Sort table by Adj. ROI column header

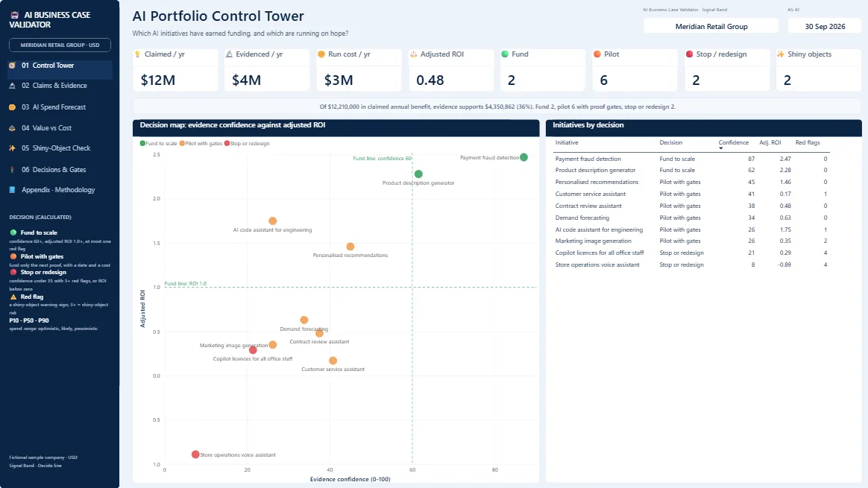(770, 143)
